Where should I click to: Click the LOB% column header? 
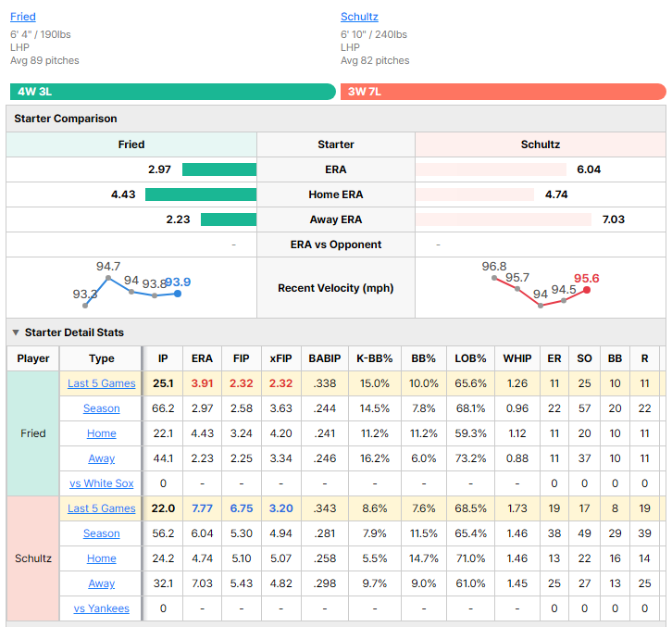[470, 358]
